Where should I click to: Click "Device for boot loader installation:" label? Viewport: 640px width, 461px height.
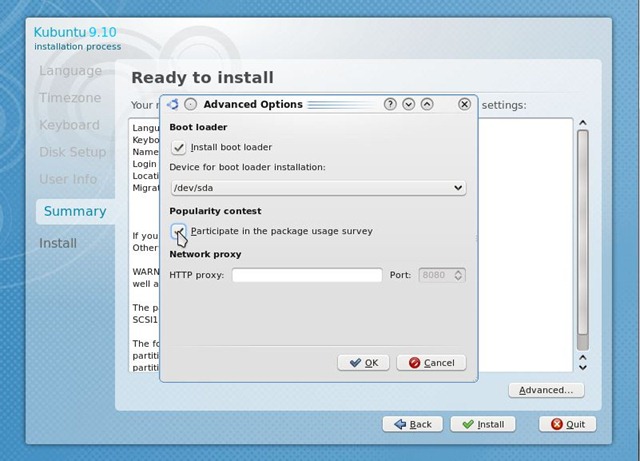pyautogui.click(x=247, y=167)
